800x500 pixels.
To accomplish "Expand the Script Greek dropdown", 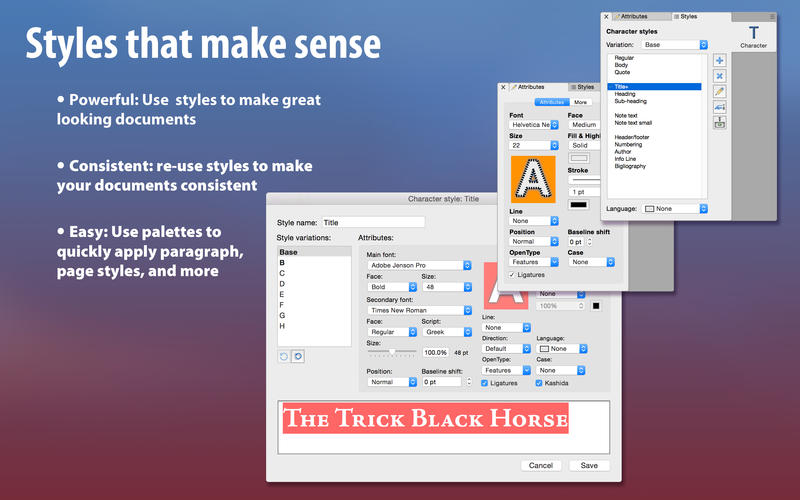I will coord(446,331).
